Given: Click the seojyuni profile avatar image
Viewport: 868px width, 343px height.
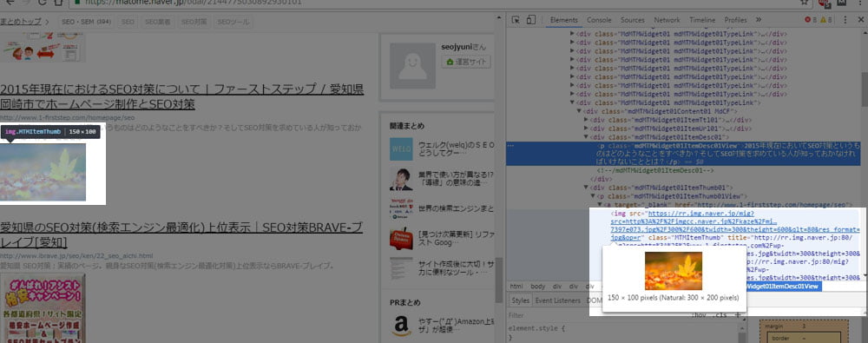Looking at the screenshot, I should pyautogui.click(x=412, y=66).
